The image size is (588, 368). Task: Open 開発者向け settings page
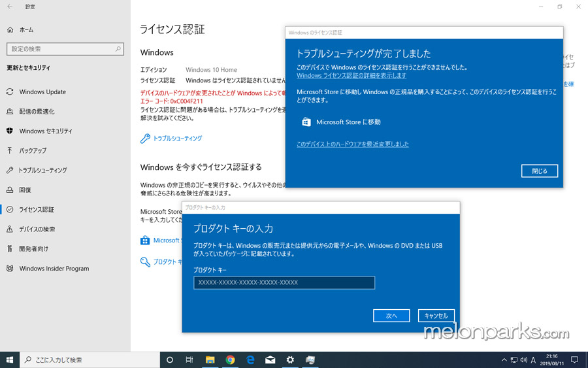point(33,248)
